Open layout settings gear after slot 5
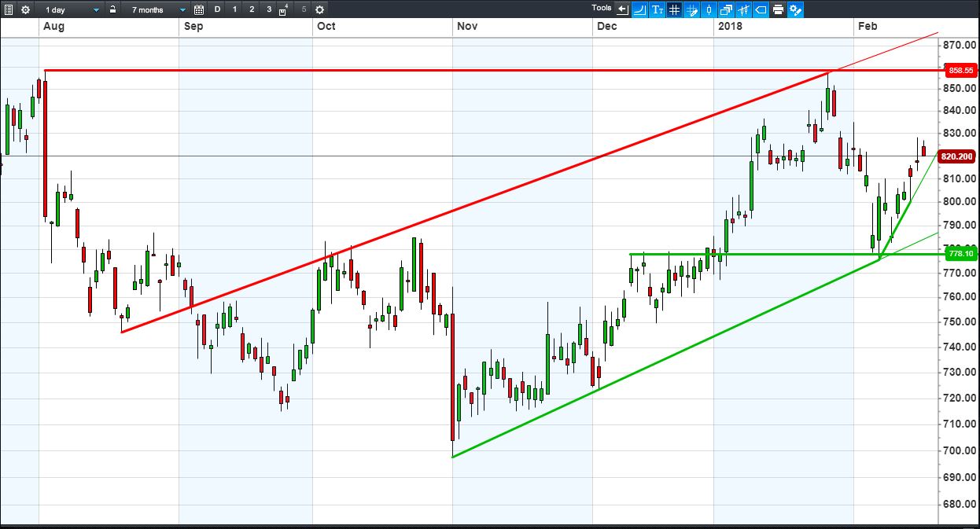 pyautogui.click(x=319, y=9)
